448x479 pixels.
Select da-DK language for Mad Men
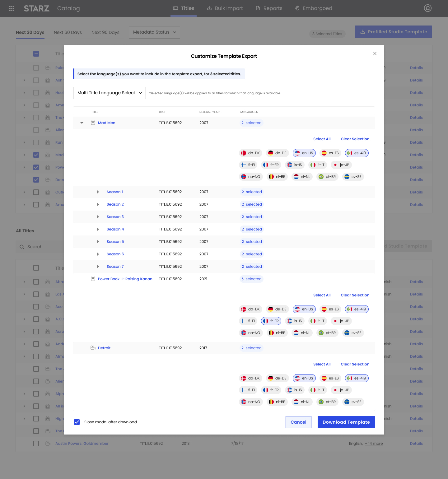[x=251, y=153]
